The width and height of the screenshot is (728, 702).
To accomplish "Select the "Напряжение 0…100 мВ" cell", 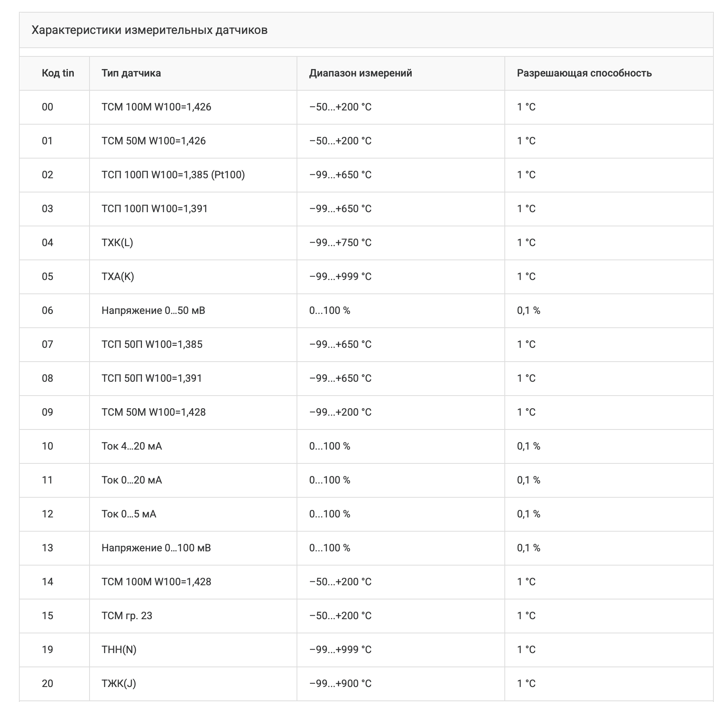I will [x=156, y=548].
